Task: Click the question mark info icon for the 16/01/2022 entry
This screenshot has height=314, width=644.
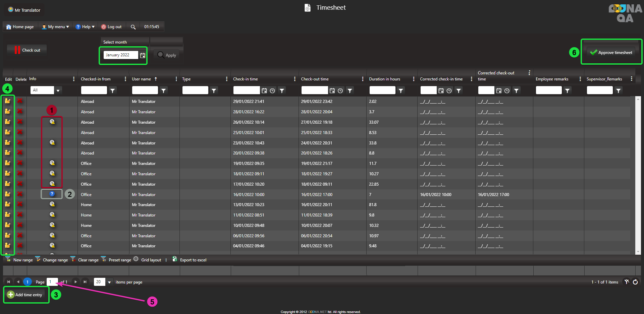Action: (x=52, y=194)
